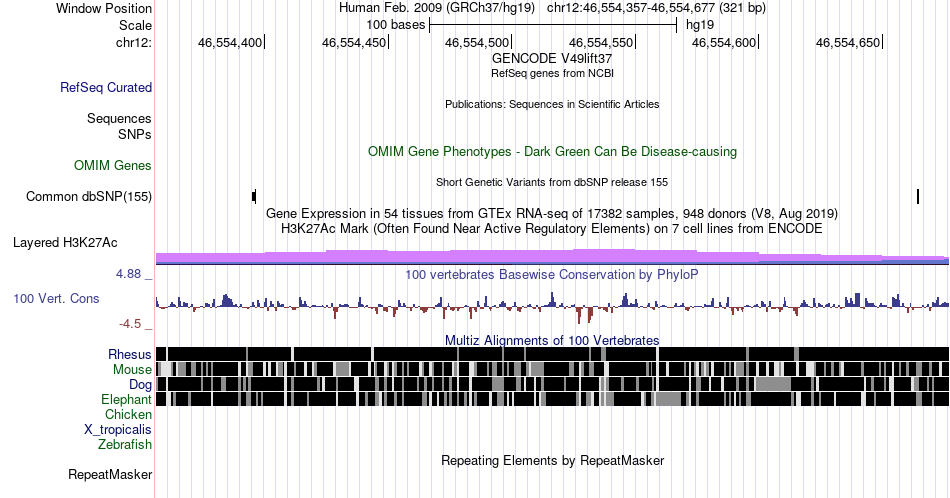The height and width of the screenshot is (498, 950).
Task: Select the Layered H3K27Ac track label
Action: (65, 242)
